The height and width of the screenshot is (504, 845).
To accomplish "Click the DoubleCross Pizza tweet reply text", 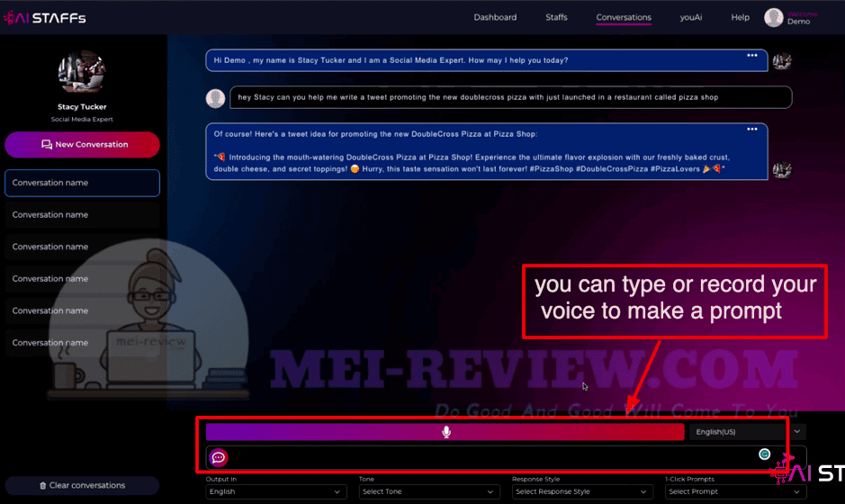I will tap(486, 151).
